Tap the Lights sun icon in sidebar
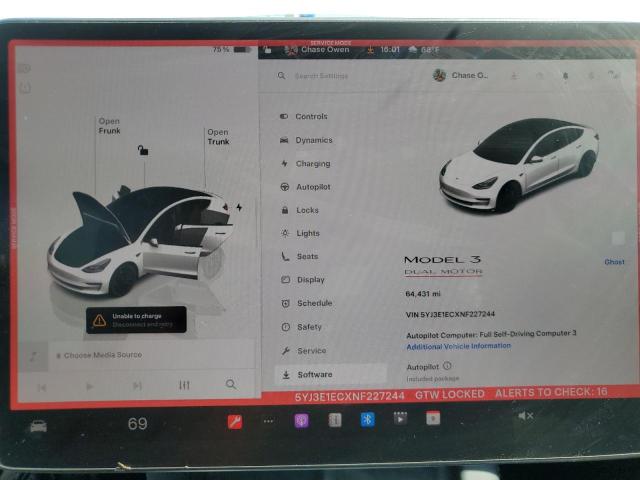 click(285, 233)
